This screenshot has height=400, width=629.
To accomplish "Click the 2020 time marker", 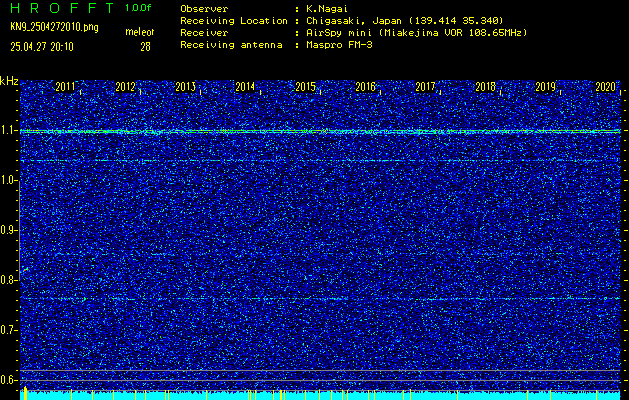I will (x=605, y=87).
